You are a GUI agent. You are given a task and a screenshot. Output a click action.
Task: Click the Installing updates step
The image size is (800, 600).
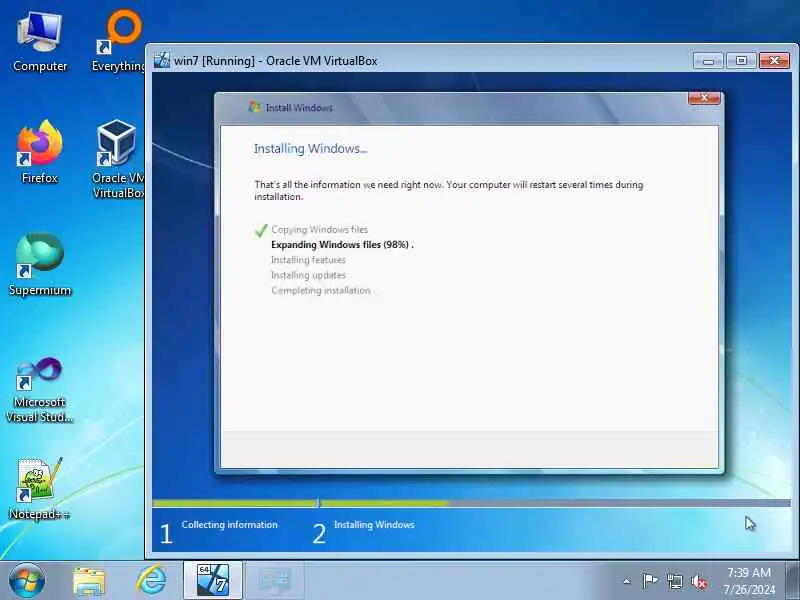(308, 276)
